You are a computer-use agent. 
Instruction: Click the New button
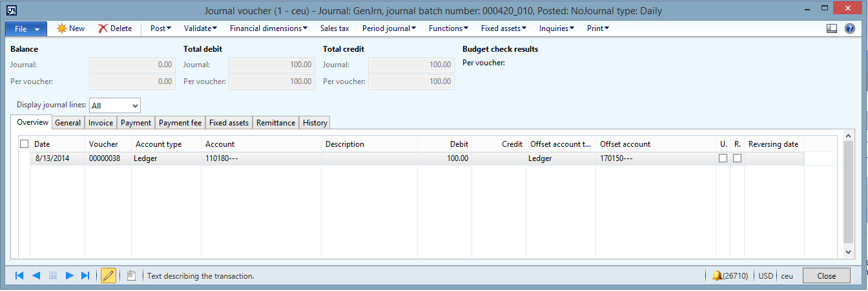click(x=71, y=28)
